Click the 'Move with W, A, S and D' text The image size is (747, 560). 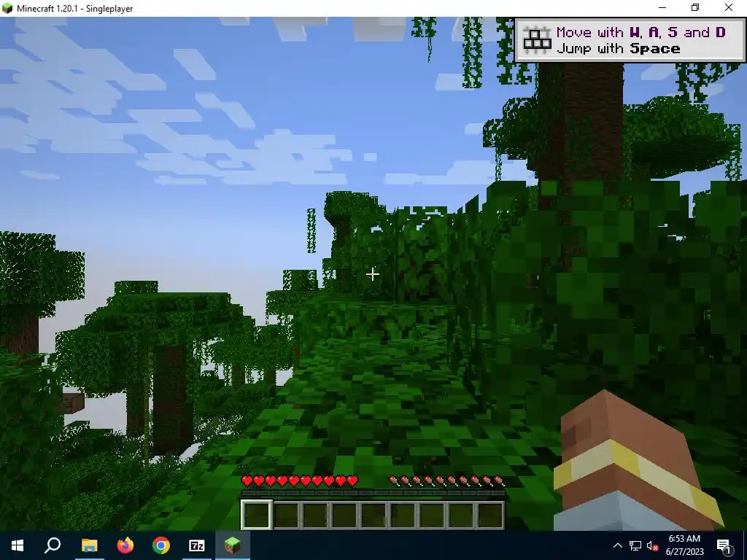[640, 32]
